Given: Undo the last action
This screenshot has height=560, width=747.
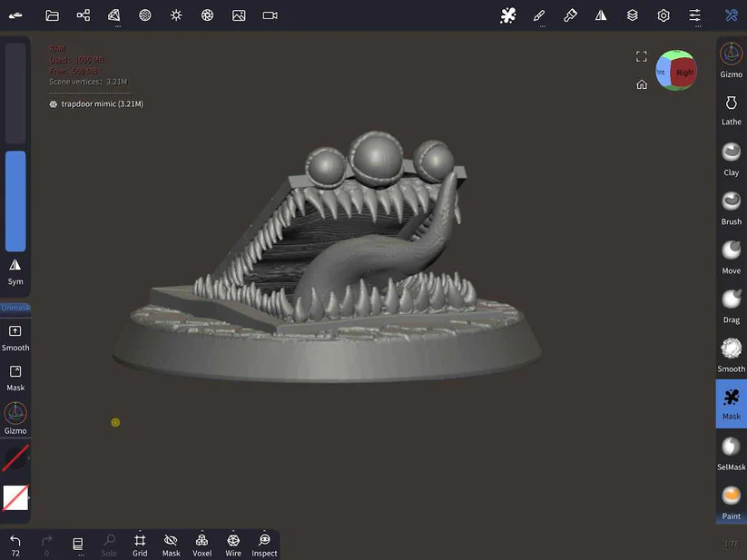Looking at the screenshot, I should tap(15, 545).
